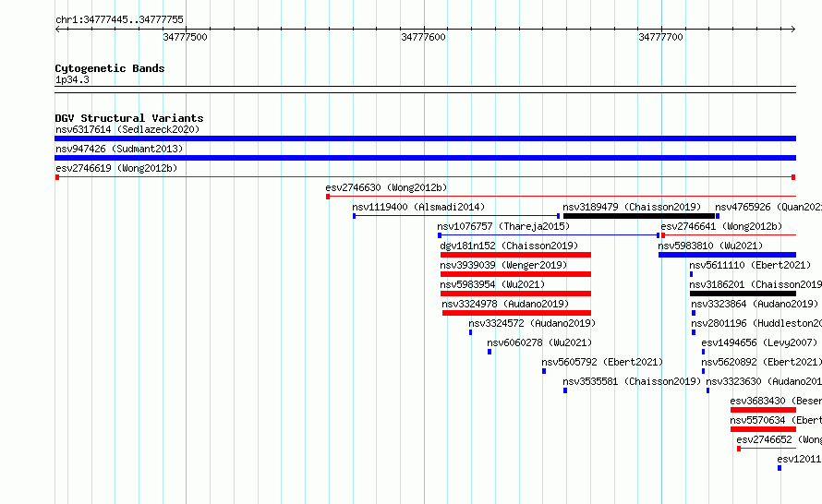Open nsv3939039 (Wenger2019) label
The height and width of the screenshot is (504, 822).
[x=503, y=265]
